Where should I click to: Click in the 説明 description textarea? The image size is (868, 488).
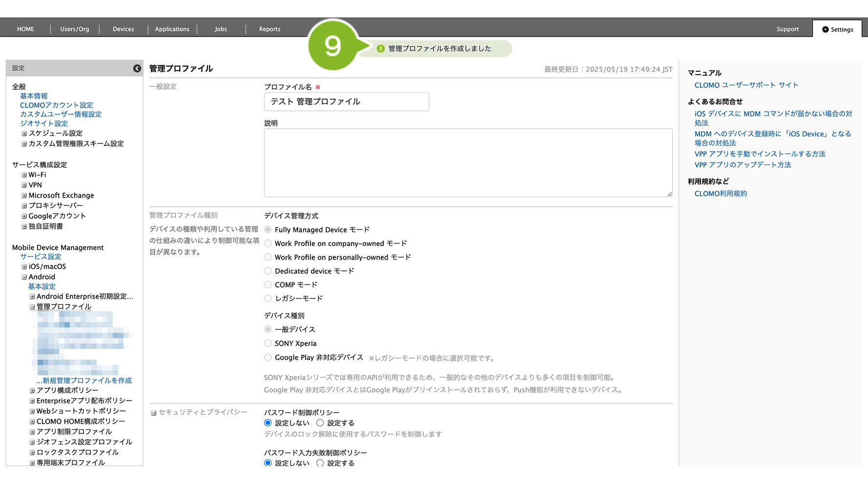tap(468, 163)
